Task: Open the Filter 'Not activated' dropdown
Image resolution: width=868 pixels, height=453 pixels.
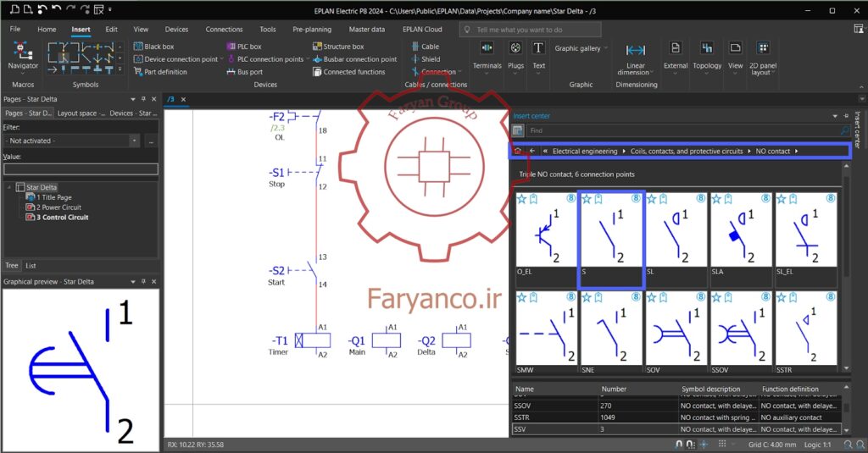Action: pos(134,141)
